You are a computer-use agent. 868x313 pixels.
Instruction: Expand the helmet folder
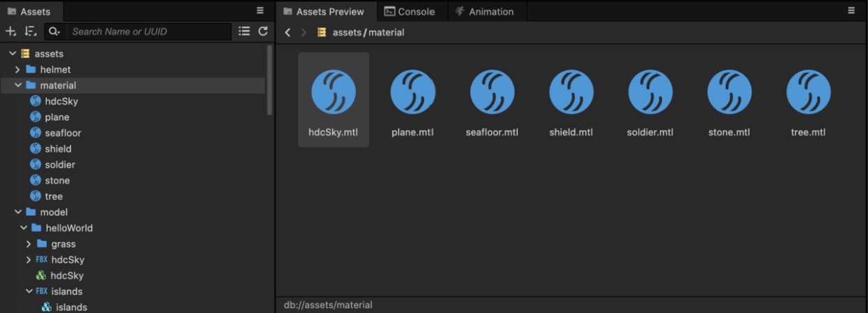(x=18, y=70)
